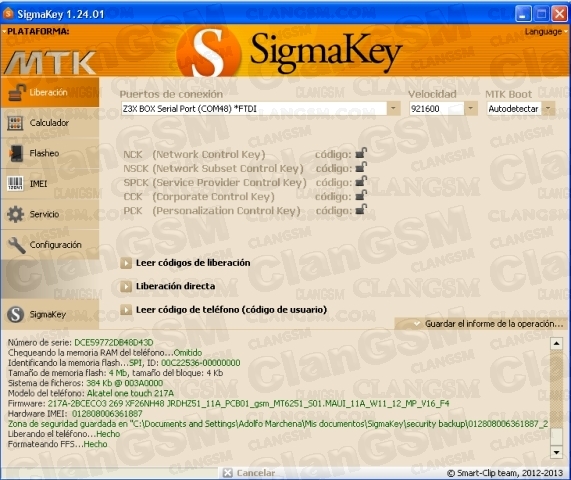Click the NCK código padlock icon
Image resolution: width=571 pixels, height=480 pixels.
click(x=361, y=153)
